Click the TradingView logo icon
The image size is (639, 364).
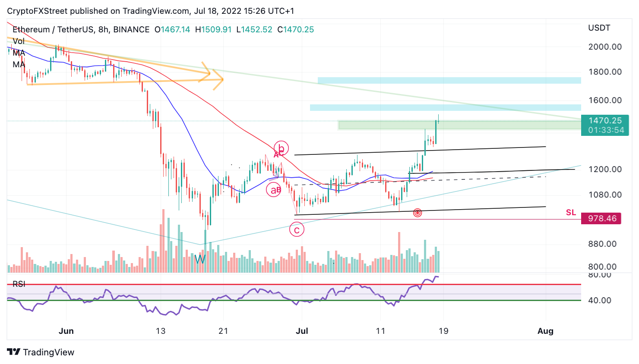tap(13, 352)
